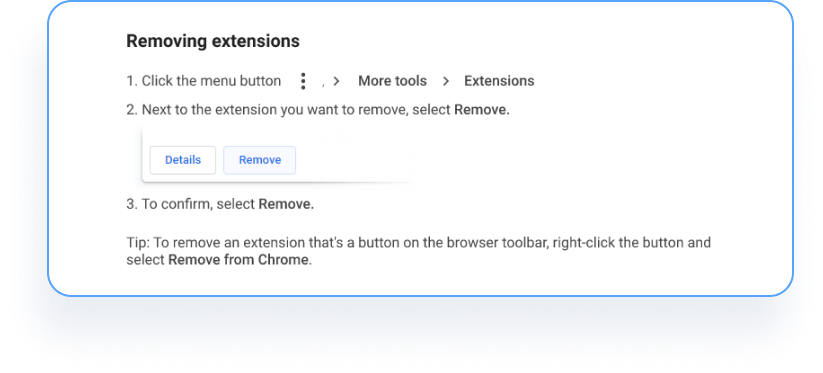Click the step number 3 marker
823x373 pixels.
132,204
